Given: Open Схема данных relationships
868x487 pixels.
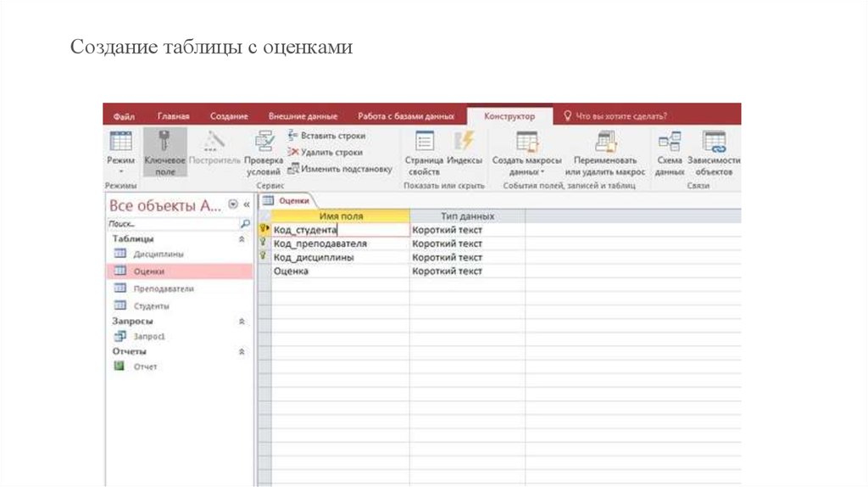Looking at the screenshot, I should (x=669, y=141).
